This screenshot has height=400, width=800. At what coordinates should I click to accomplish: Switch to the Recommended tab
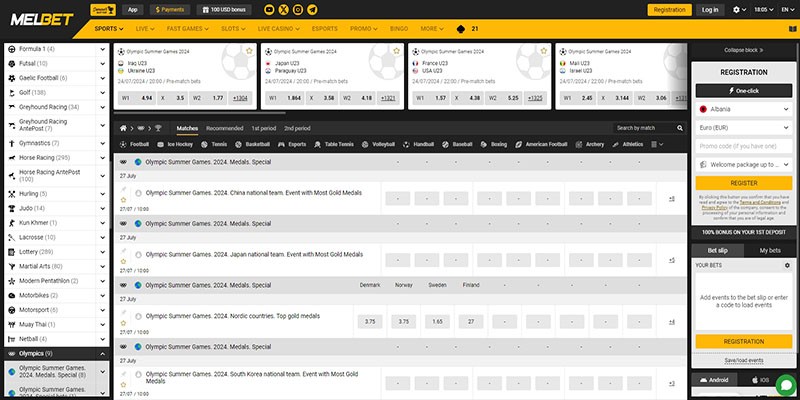[224, 129]
